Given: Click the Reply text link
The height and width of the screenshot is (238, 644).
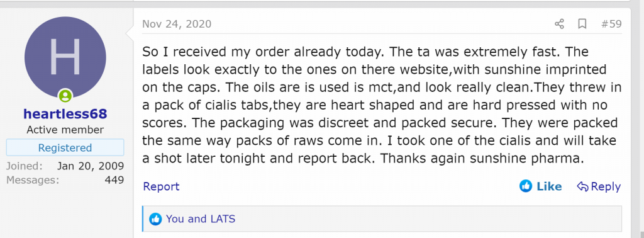Looking at the screenshot, I should click(606, 186).
